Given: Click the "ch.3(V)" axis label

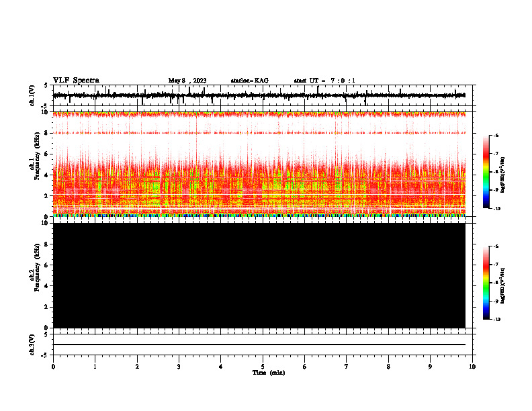Looking at the screenshot, I should [x=32, y=345].
